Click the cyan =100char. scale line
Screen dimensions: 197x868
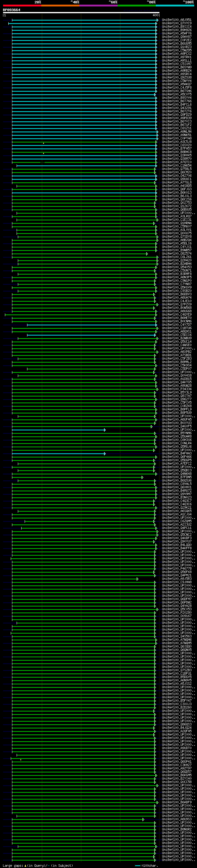(x=137, y=866)
